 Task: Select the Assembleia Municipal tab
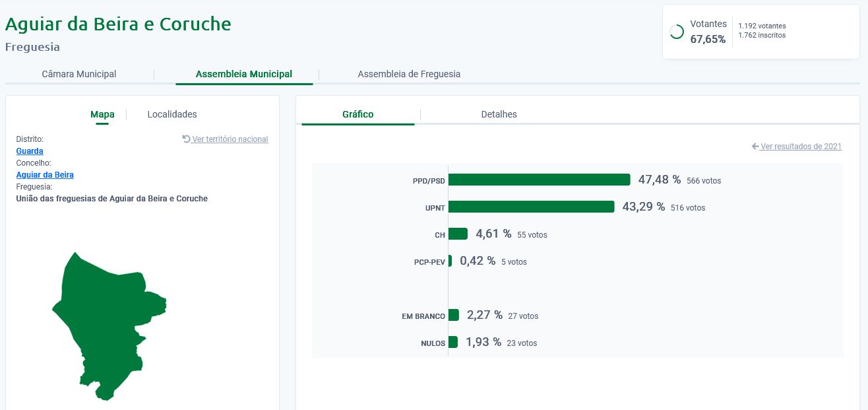[x=244, y=74]
